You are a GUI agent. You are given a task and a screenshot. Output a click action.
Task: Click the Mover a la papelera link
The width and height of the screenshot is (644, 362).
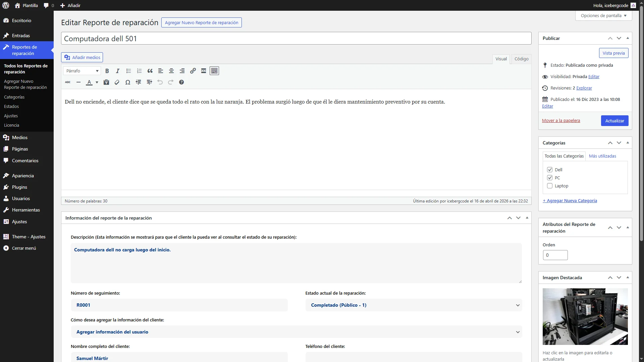(x=561, y=121)
